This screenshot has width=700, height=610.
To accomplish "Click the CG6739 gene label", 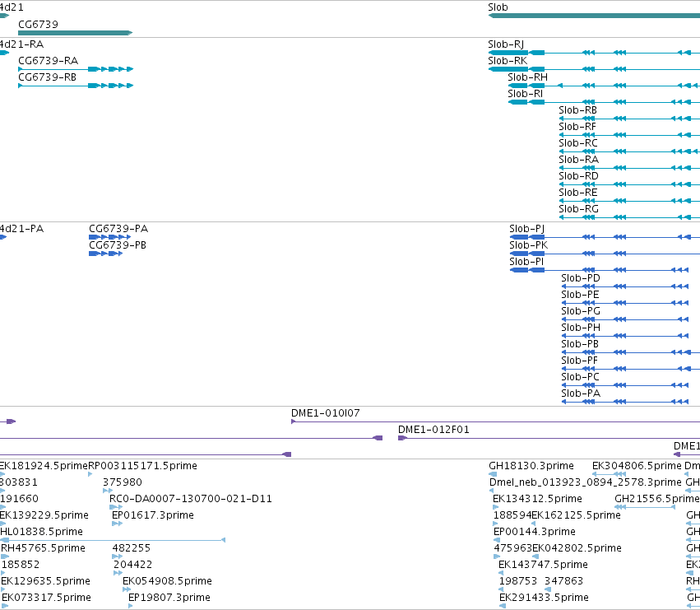I will (39, 24).
